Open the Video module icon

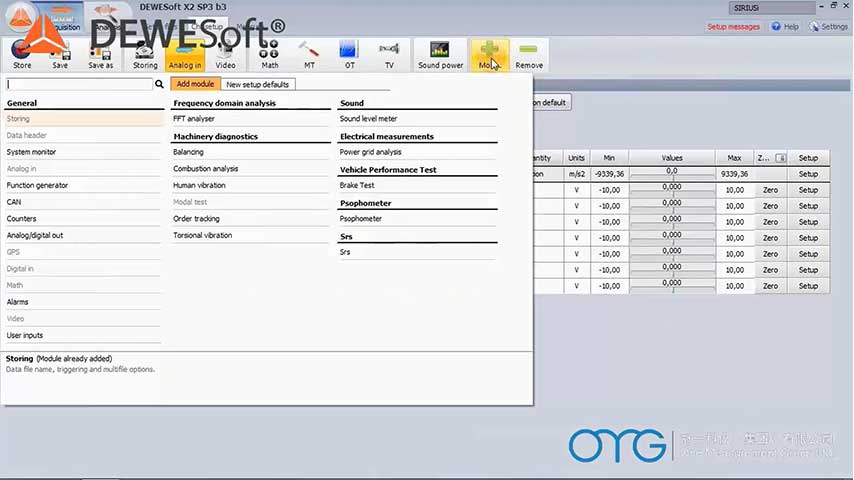pos(225,54)
